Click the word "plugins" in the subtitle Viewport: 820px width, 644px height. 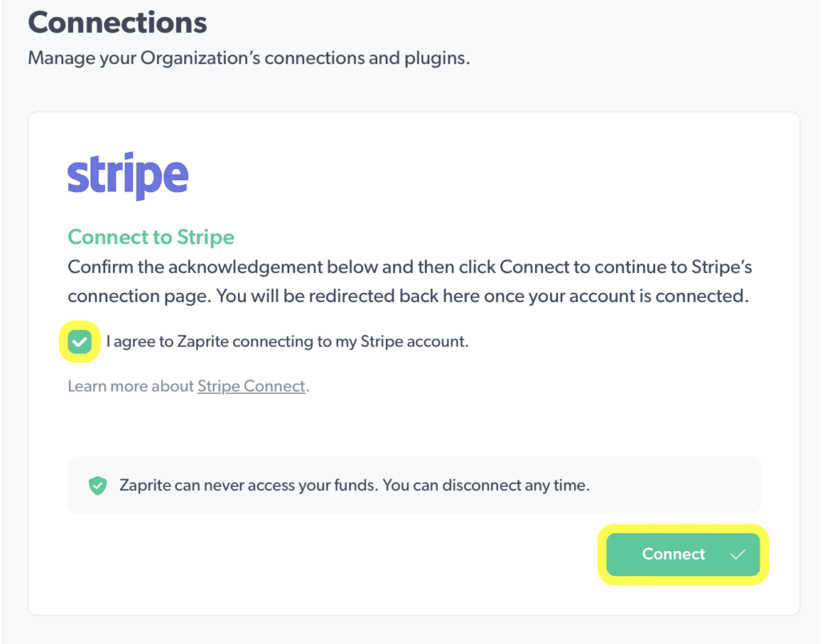437,58
